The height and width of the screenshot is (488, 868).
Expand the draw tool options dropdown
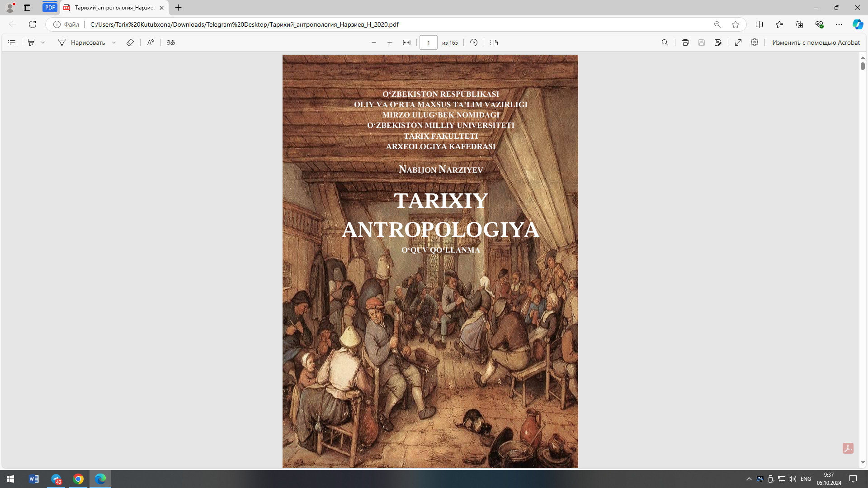pos(114,42)
